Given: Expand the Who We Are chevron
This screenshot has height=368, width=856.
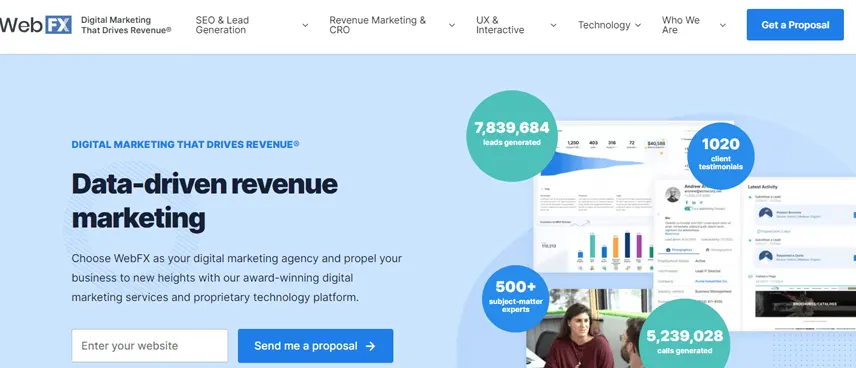Looking at the screenshot, I should (722, 25).
